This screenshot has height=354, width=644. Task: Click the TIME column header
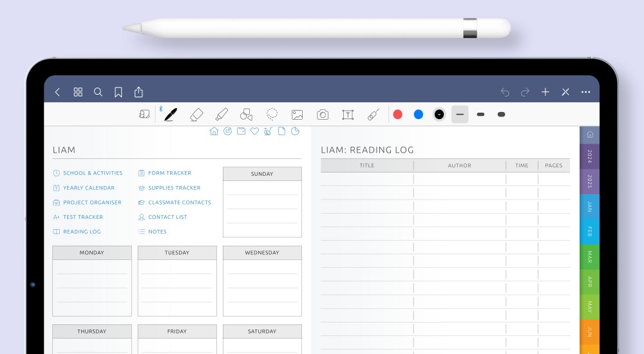tap(522, 165)
